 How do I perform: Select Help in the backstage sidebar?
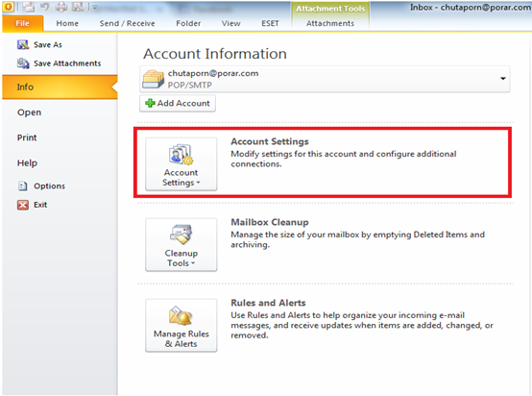pos(27,163)
